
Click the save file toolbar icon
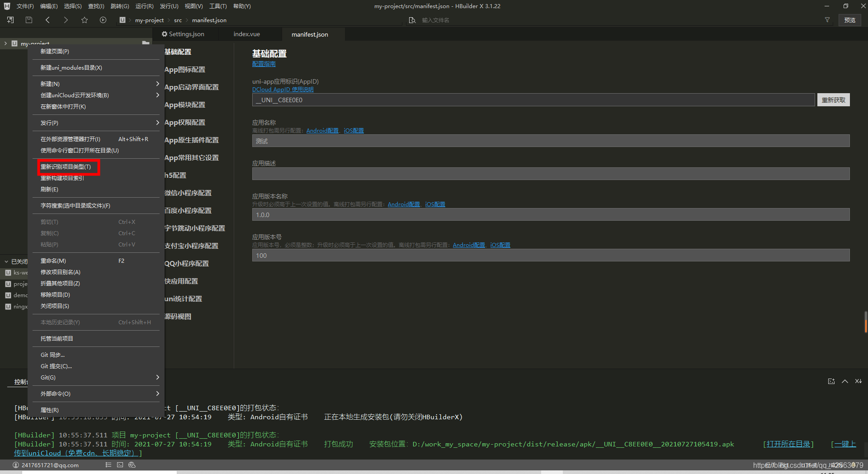[x=29, y=20]
